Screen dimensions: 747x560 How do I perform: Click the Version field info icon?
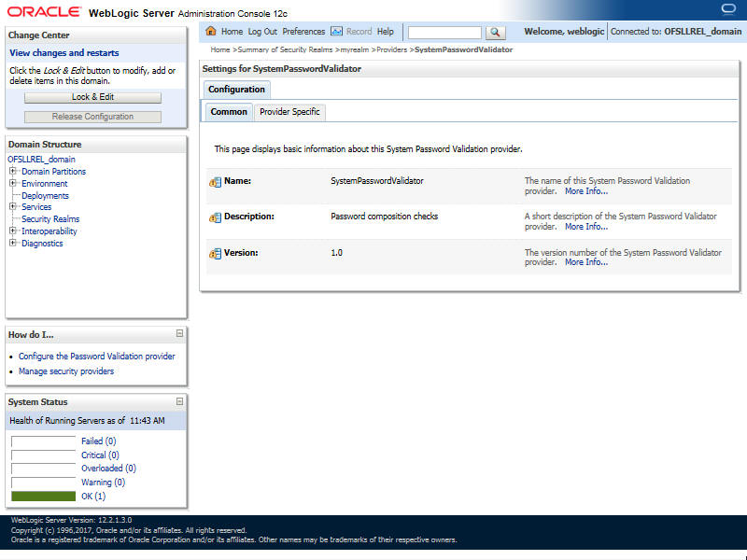216,253
